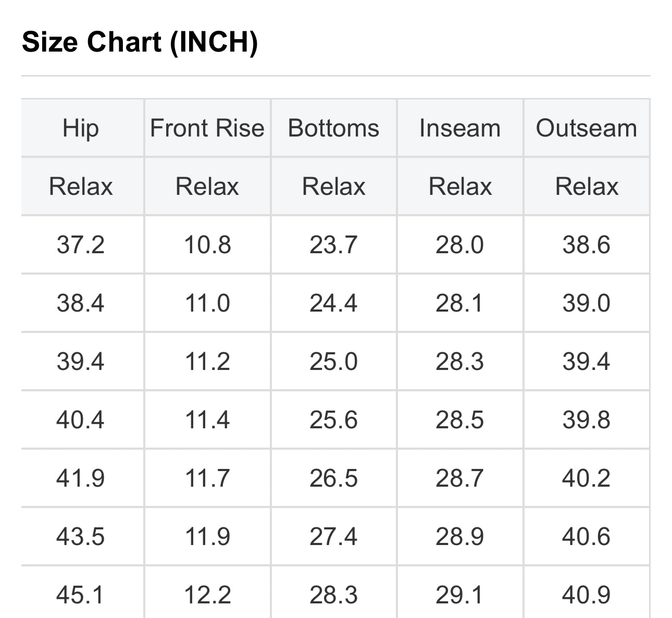The image size is (672, 618).
Task: Click the Relax label under Outseam
Action: pos(587,187)
